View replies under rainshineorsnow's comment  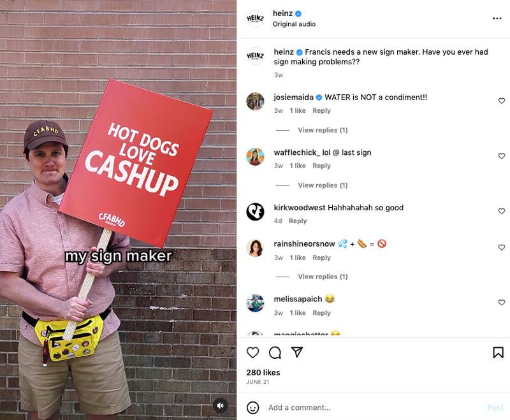click(323, 277)
